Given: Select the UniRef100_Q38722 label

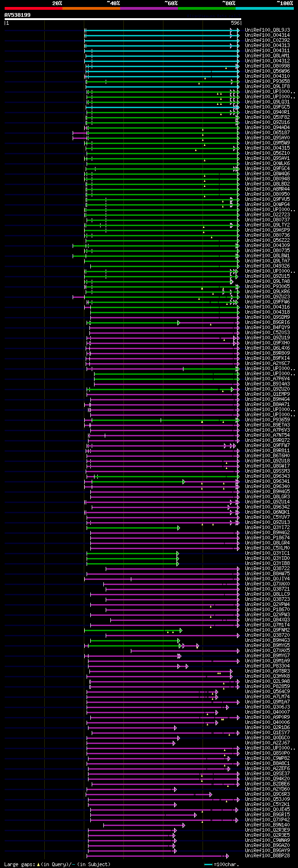Looking at the screenshot, I should point(267,568).
